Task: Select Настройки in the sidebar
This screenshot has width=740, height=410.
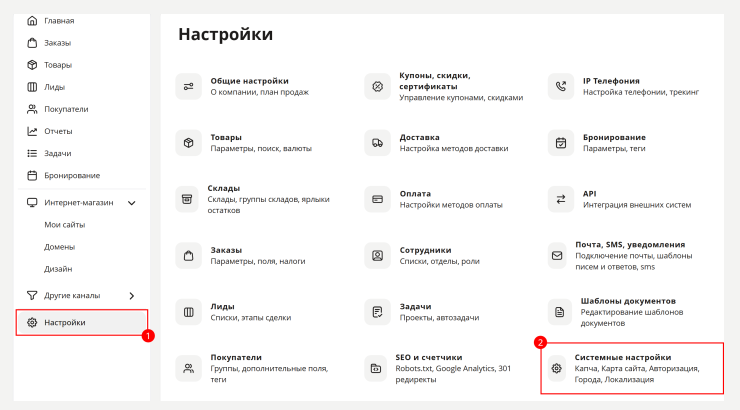Action: [x=82, y=322]
